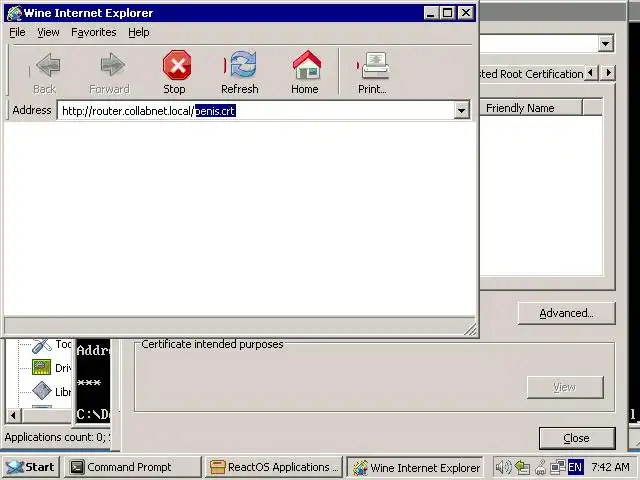The height and width of the screenshot is (480, 640).
Task: Click the 7:42 AM system clock
Action: click(x=611, y=467)
